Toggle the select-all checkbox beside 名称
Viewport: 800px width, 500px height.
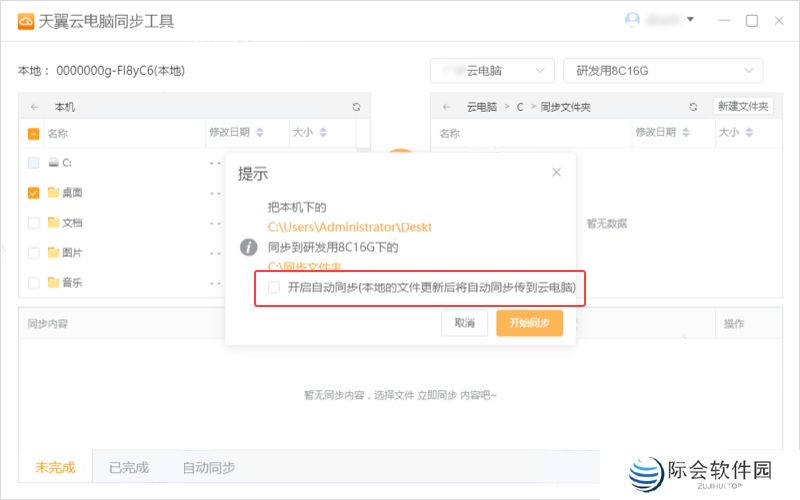tap(33, 134)
